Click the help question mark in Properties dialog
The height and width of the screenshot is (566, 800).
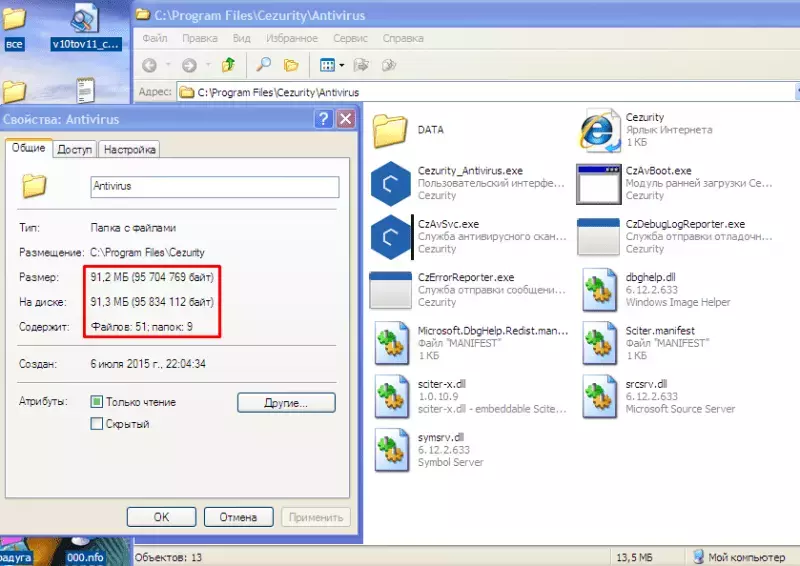pos(323,119)
